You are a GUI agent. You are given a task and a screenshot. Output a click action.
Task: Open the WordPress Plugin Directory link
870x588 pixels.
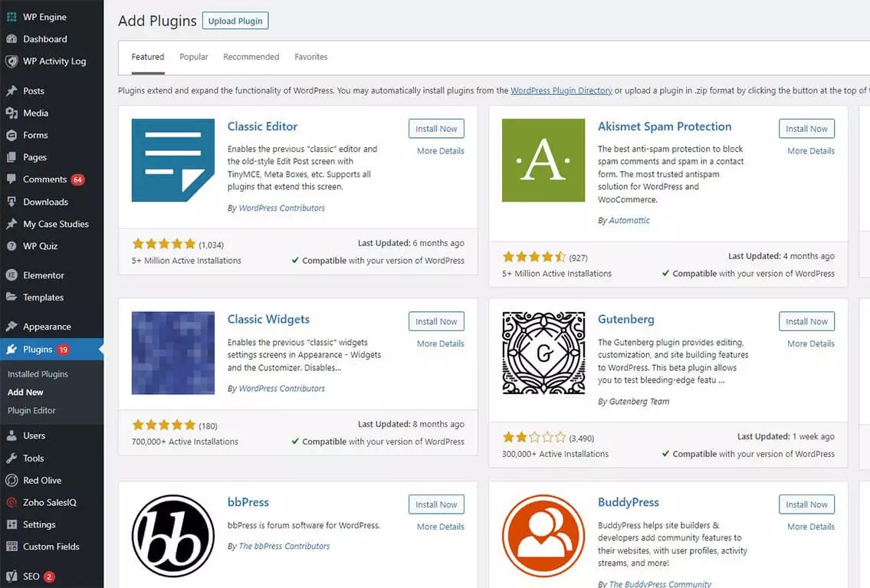561,90
